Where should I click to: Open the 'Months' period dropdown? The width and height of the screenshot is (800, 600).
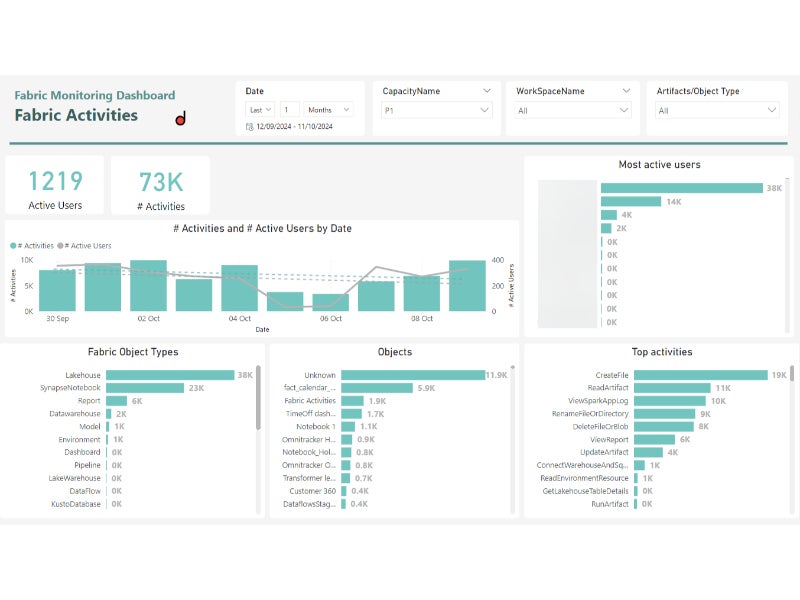[329, 110]
